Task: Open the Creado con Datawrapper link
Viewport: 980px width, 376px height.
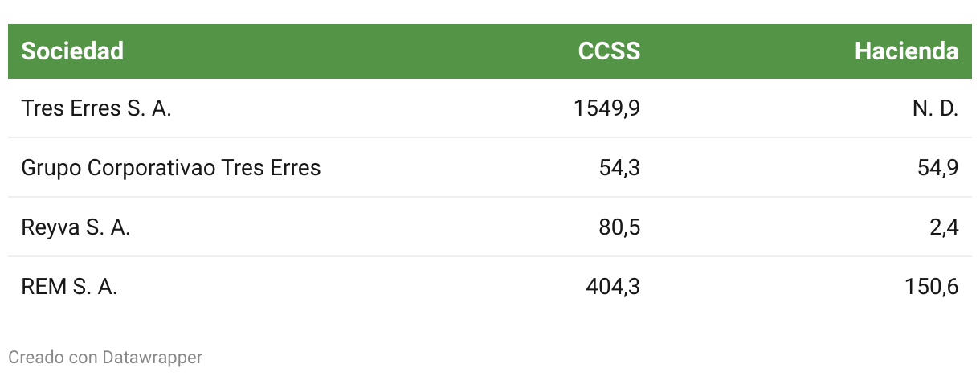Action: (105, 357)
